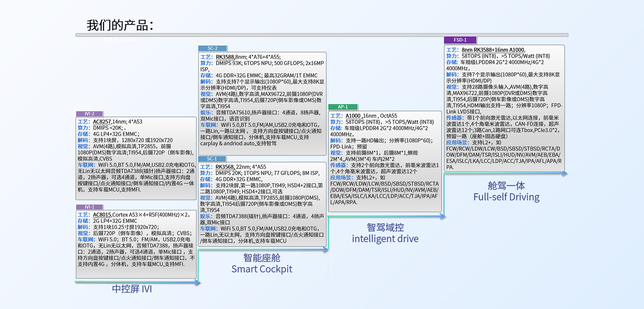The image size is (644, 309).
Task: Select the IVI-1 purple label tag
Action: (x=90, y=207)
